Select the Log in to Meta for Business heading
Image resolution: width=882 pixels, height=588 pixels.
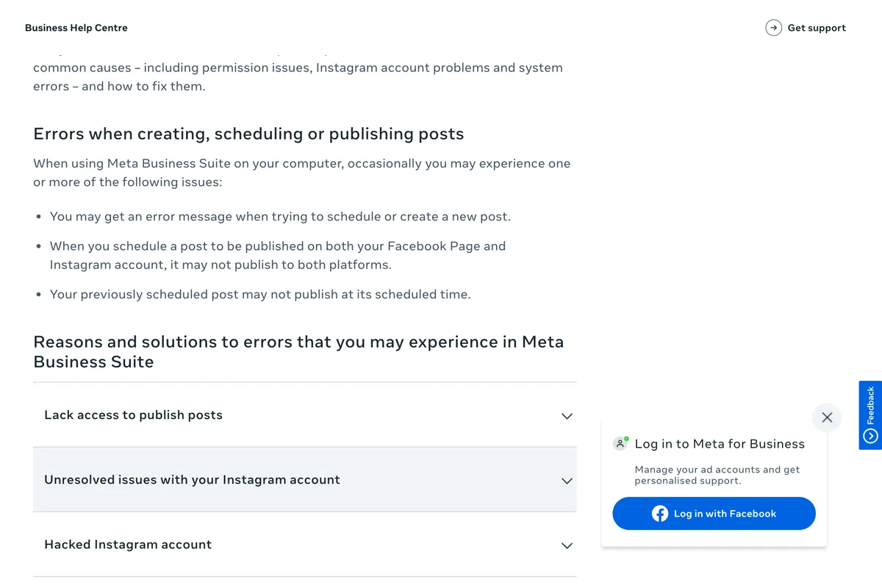[720, 444]
